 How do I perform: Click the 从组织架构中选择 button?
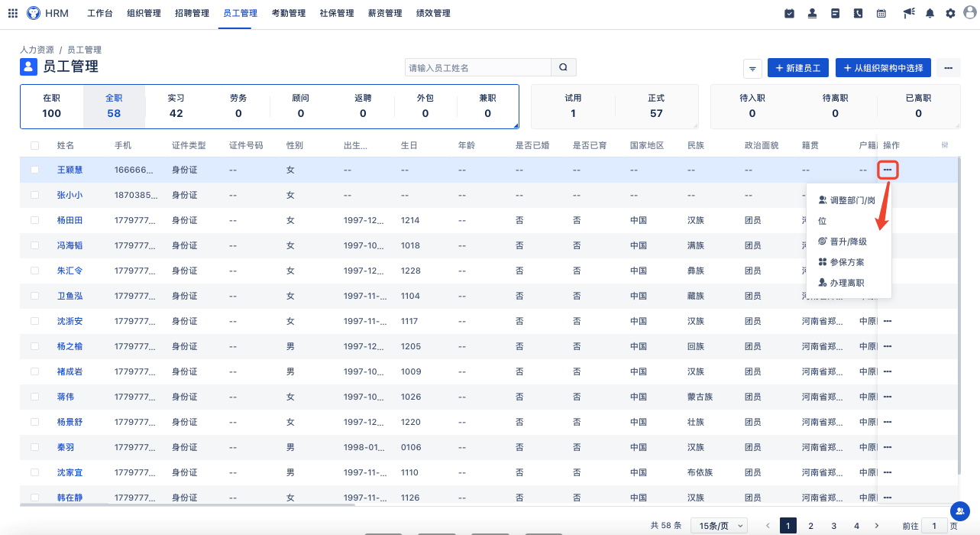click(x=884, y=68)
